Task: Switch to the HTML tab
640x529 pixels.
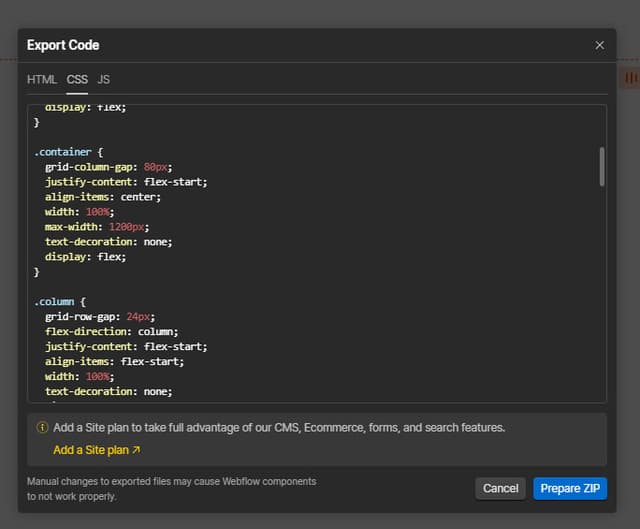Action: coord(42,79)
